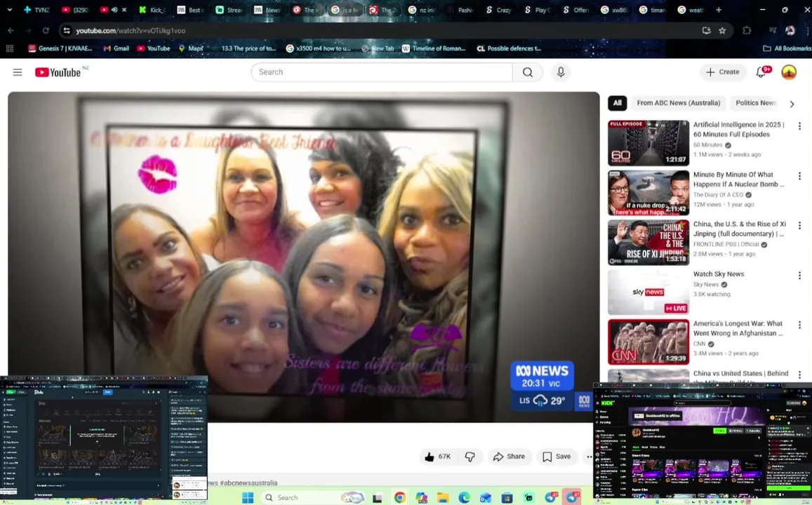This screenshot has height=505, width=812.
Task: Click the install/cast icon in address bar
Action: coord(706,31)
